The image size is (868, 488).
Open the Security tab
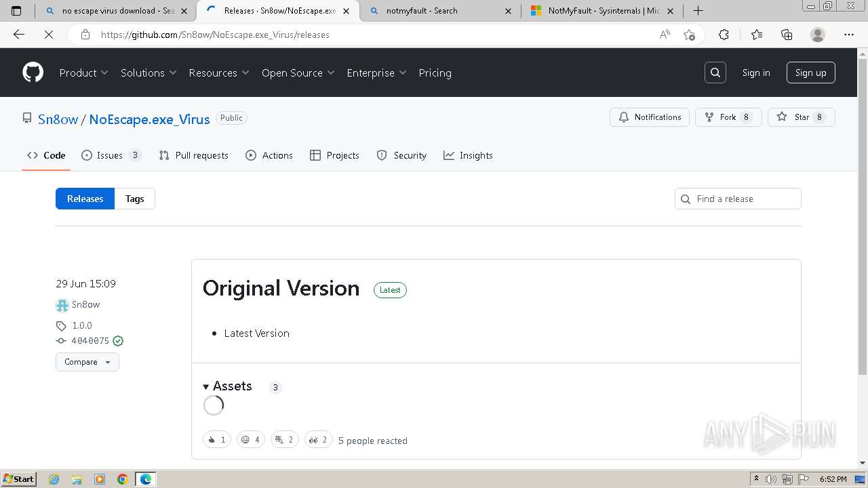coord(401,155)
